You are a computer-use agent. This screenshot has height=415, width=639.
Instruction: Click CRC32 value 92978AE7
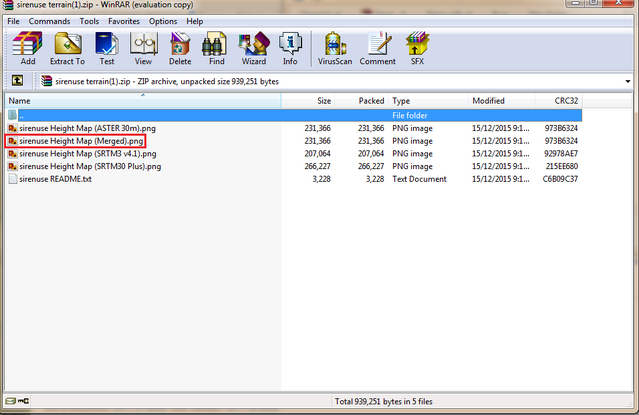point(561,154)
